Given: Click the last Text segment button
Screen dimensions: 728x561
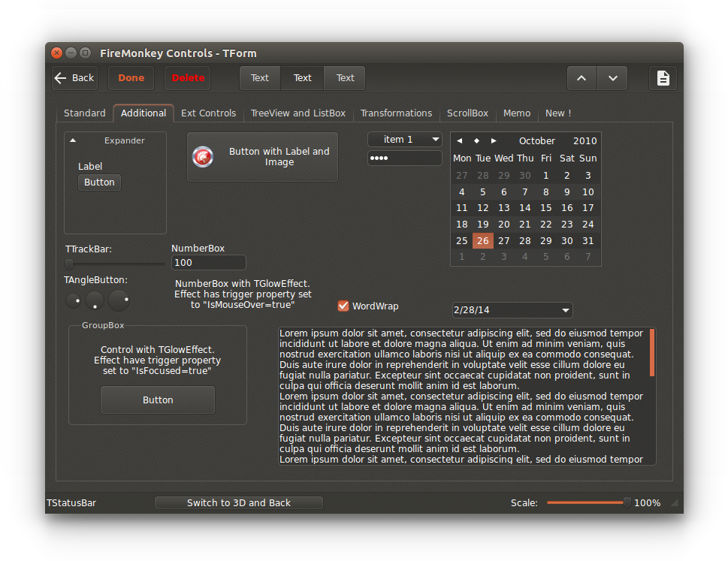Looking at the screenshot, I should click(345, 78).
